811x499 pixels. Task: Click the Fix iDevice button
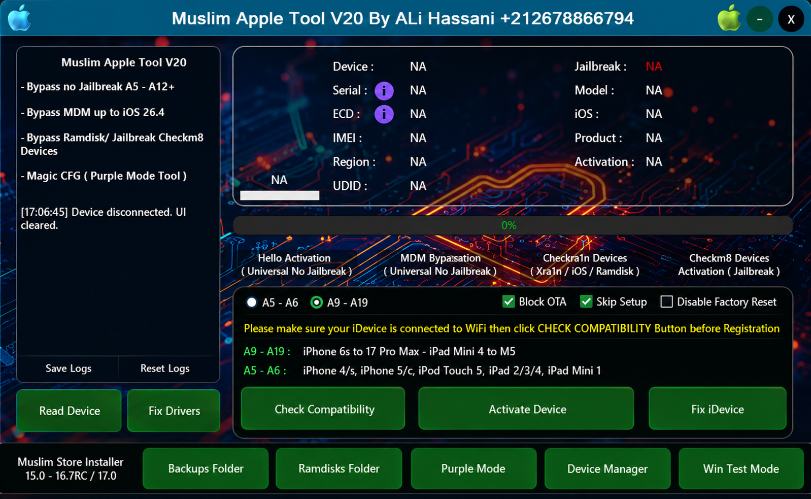[717, 409]
